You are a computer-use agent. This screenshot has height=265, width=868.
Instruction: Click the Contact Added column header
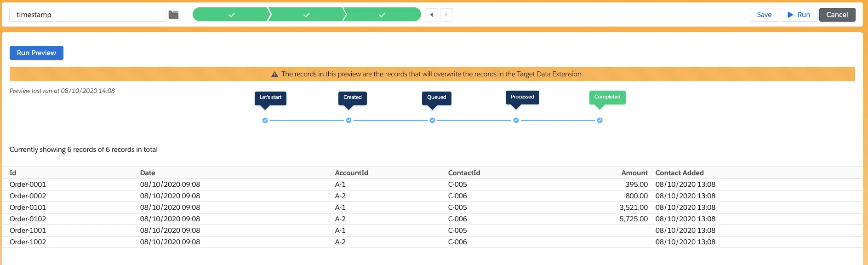click(x=679, y=173)
